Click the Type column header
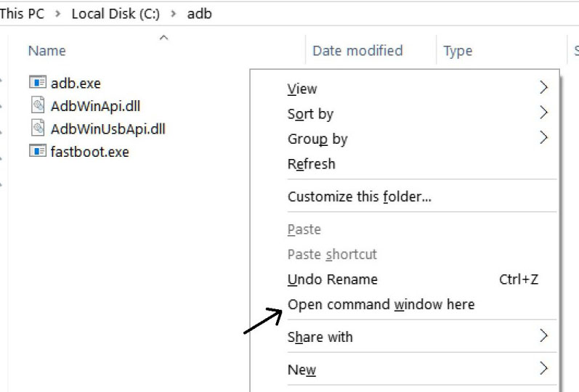The width and height of the screenshot is (579, 392). (458, 51)
